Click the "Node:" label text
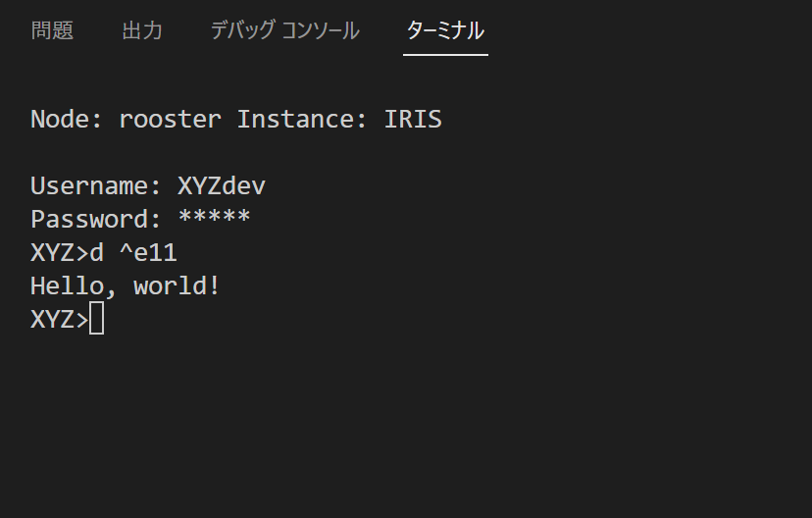 67,120
